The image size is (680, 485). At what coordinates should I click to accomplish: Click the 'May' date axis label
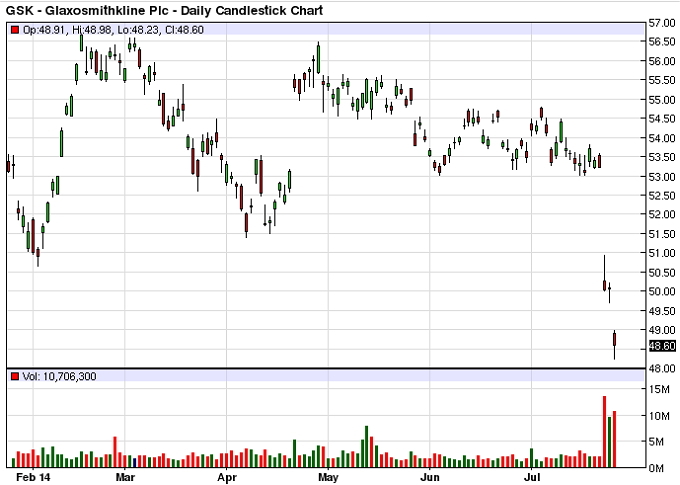[x=328, y=478]
